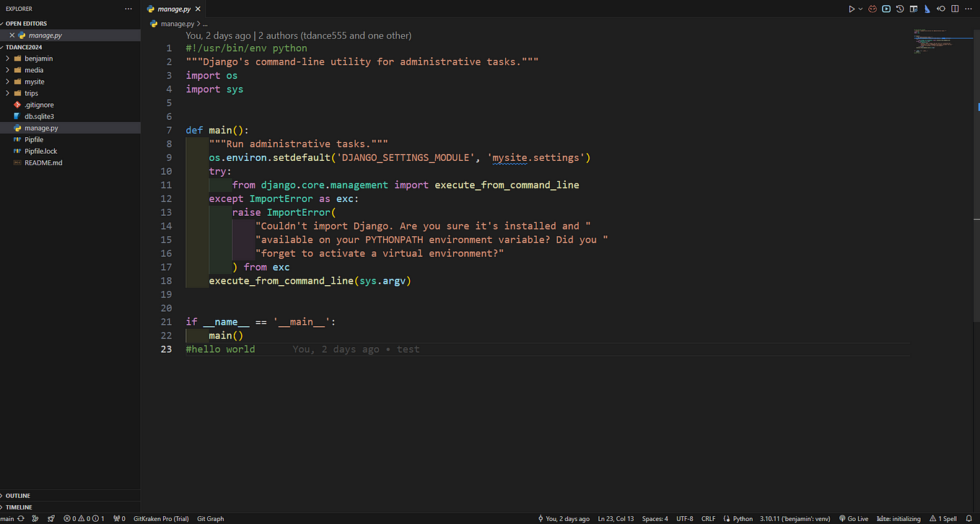Collapse the Open Editors section

[26, 23]
